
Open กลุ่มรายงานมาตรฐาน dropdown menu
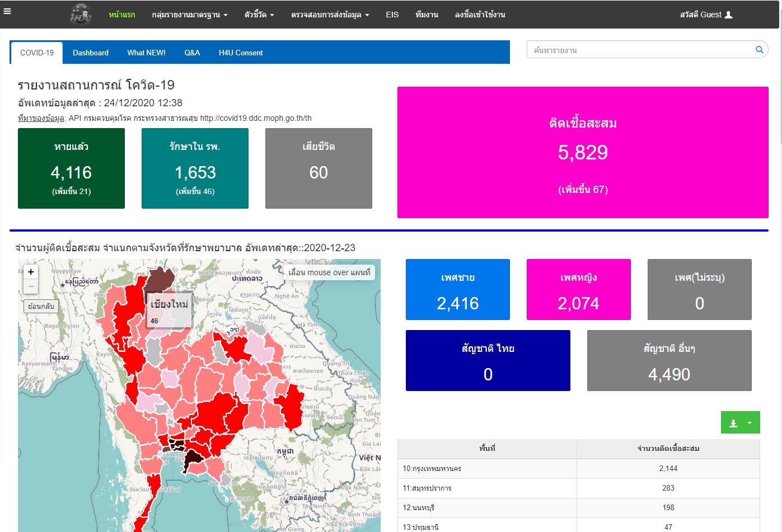(190, 15)
